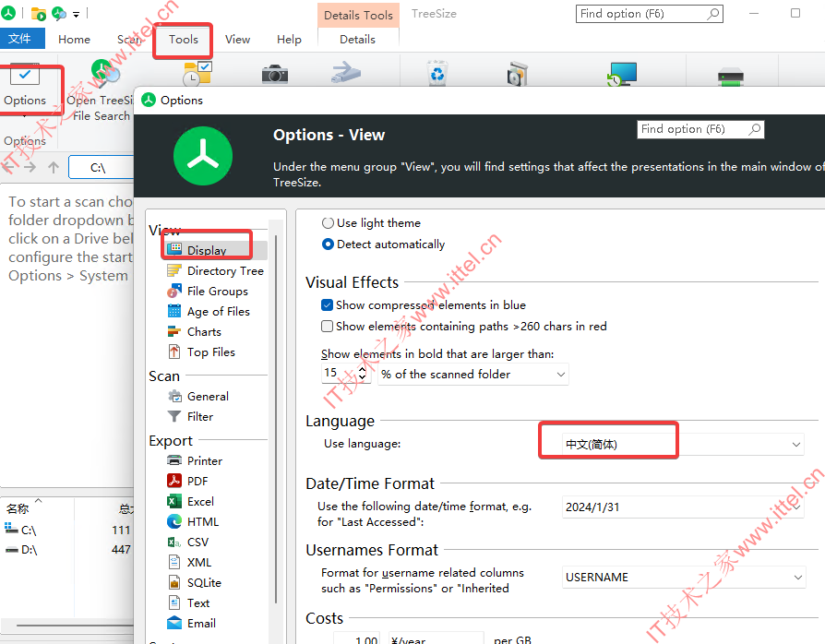Click the 文件 (File) button
825x644 pixels.
click(x=23, y=38)
